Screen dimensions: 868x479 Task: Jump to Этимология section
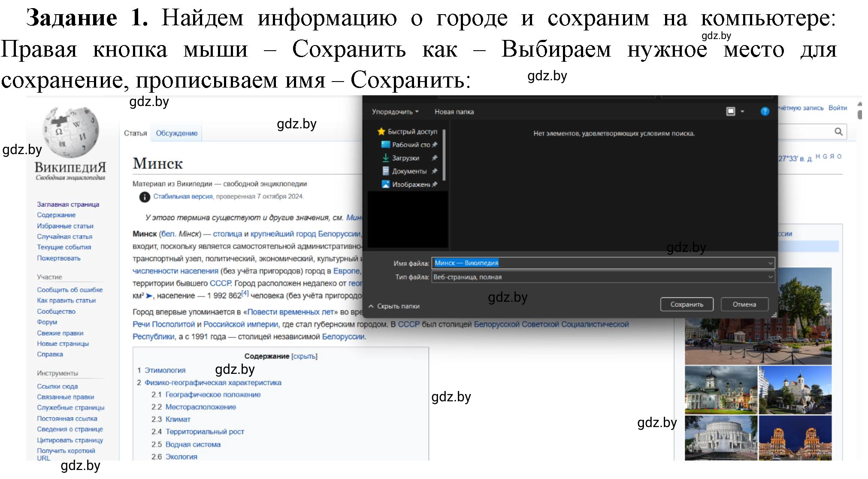(x=165, y=370)
